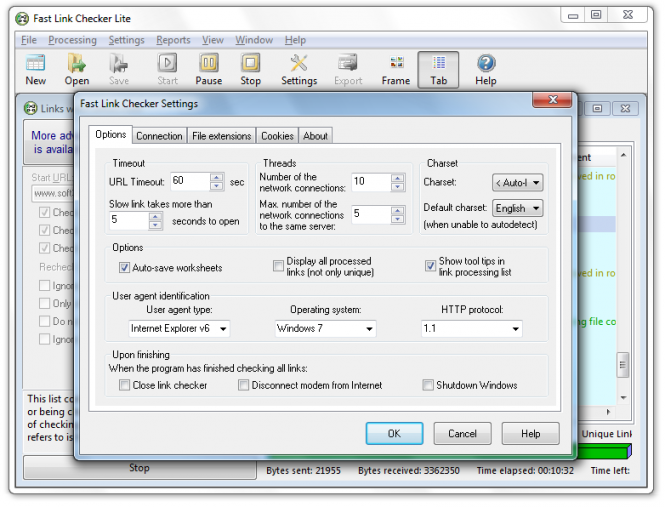This screenshot has height=507, width=665.
Task: Enable Shutdown Windows checkbox
Action: (428, 385)
